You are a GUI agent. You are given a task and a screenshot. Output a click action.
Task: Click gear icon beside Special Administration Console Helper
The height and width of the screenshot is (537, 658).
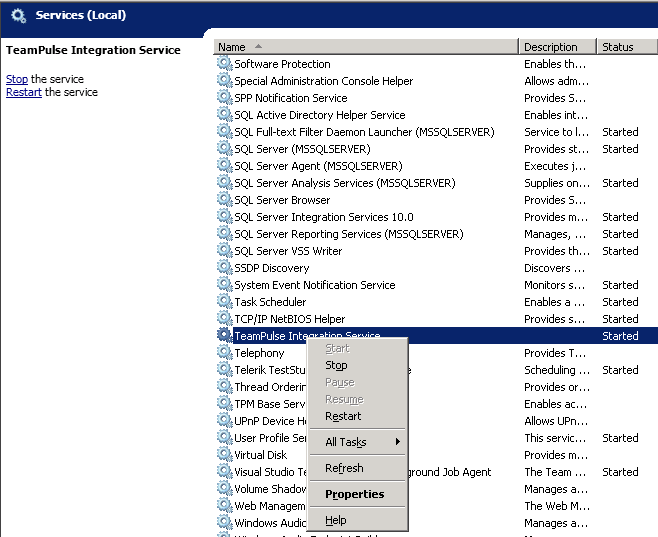pos(225,80)
